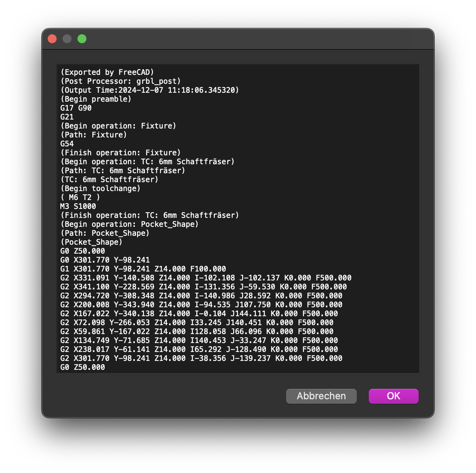Image resolution: width=476 pixels, height=473 pixels.
Task: Click the G21 units line
Action: pyautogui.click(x=67, y=117)
